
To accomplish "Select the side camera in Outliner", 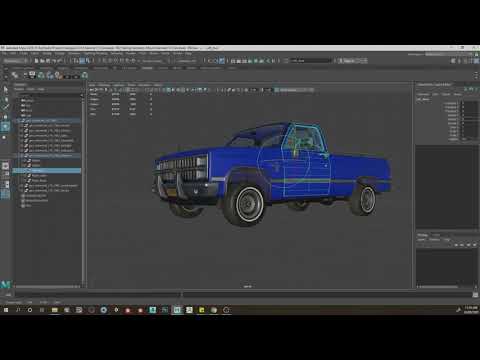I will tap(27, 115).
